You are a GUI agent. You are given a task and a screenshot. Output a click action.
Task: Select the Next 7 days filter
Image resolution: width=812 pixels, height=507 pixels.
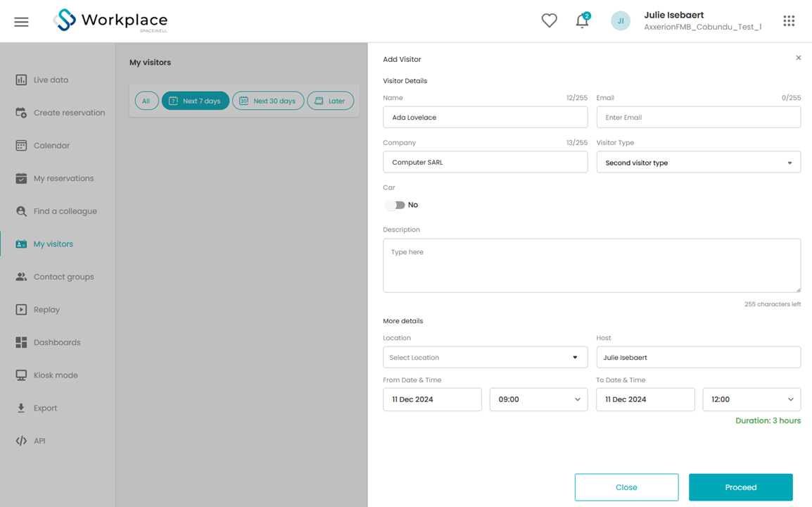[195, 101]
